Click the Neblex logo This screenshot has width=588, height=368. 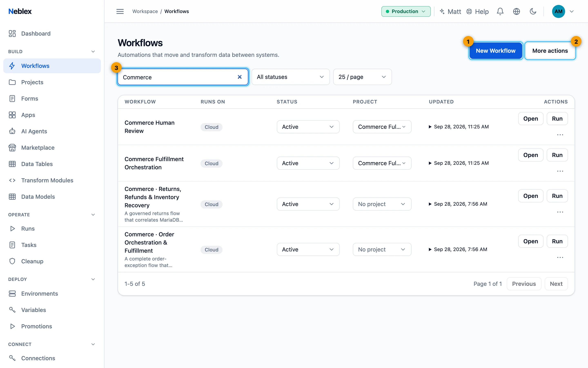20,11
